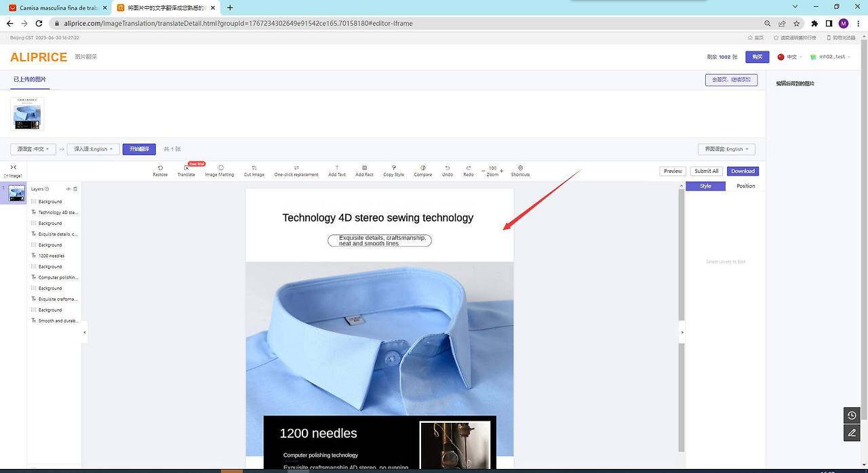Open the browser tab search chevron

pos(795,7)
